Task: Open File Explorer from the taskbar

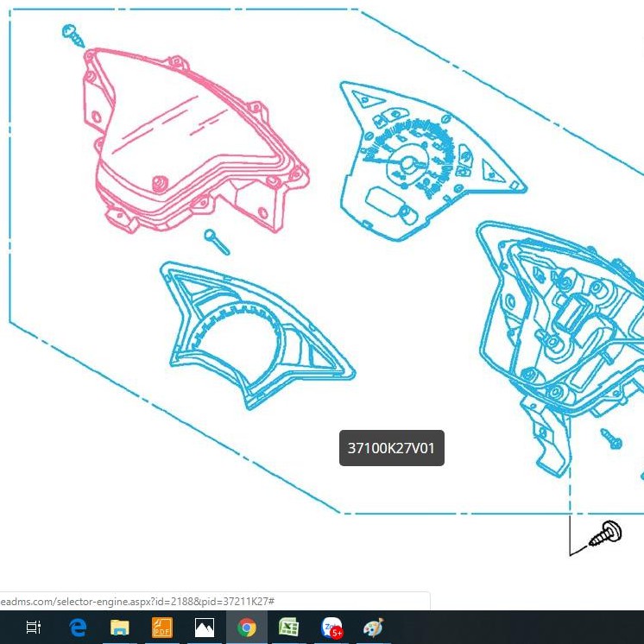Action: (119, 628)
